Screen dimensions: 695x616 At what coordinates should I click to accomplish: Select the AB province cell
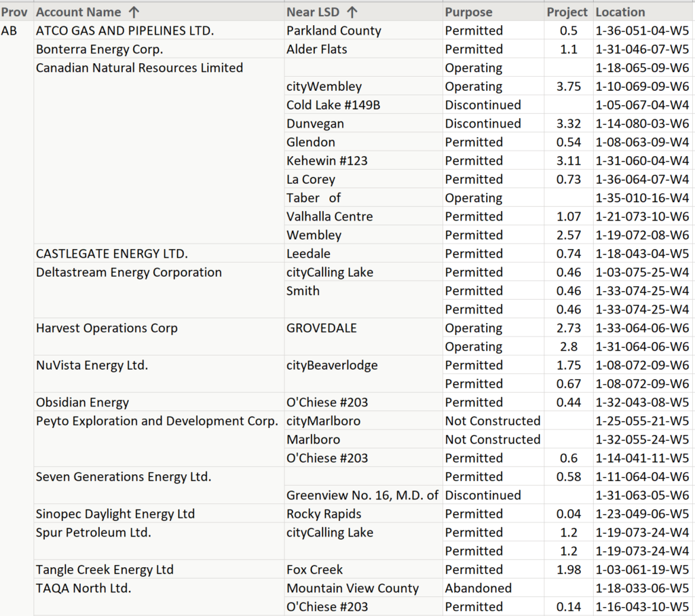pos(9,31)
